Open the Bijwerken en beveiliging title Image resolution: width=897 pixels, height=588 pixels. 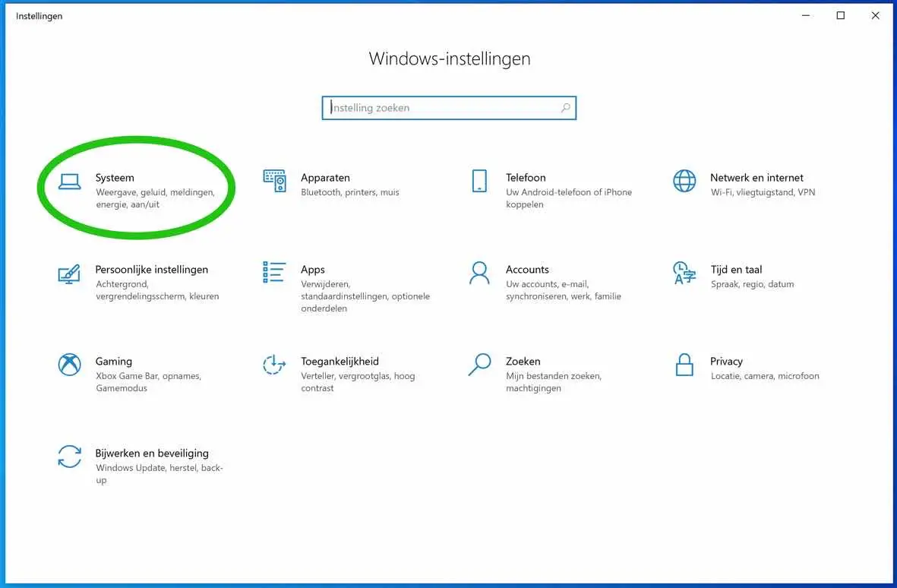click(x=152, y=453)
